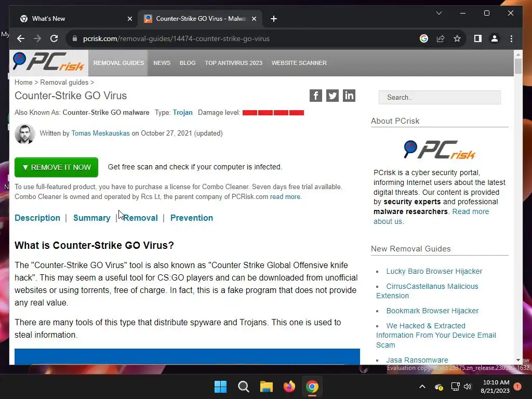This screenshot has width=532, height=399.
Task: Open the tab search chevron
Action: click(x=438, y=13)
